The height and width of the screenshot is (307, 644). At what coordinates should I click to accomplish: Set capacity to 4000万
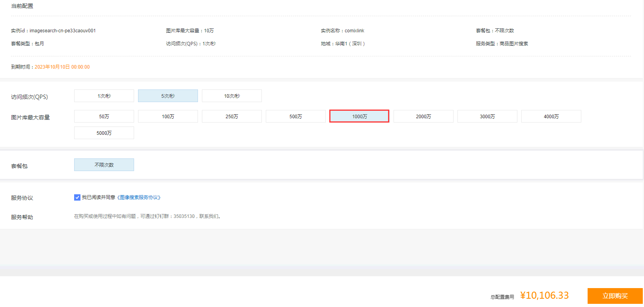click(x=551, y=116)
